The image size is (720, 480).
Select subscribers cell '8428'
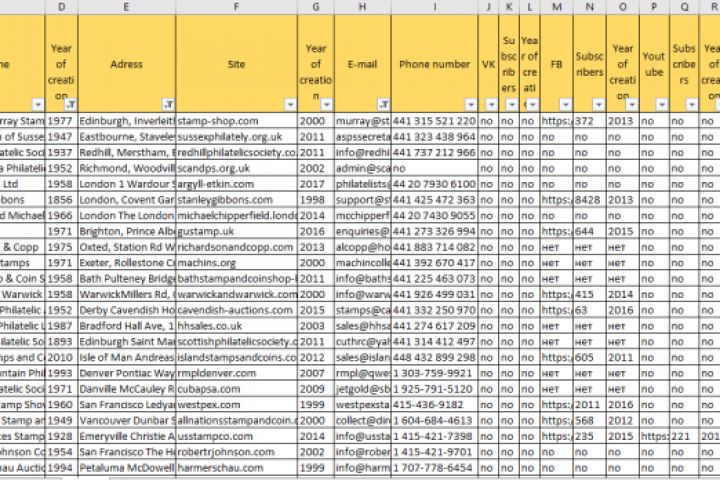pyautogui.click(x=590, y=200)
